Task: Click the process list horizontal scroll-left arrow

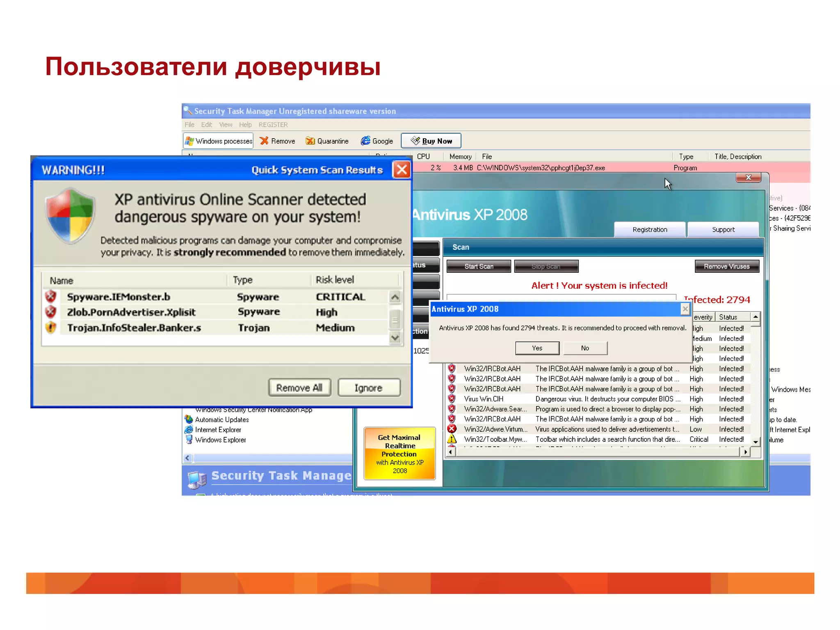Action: (187, 458)
